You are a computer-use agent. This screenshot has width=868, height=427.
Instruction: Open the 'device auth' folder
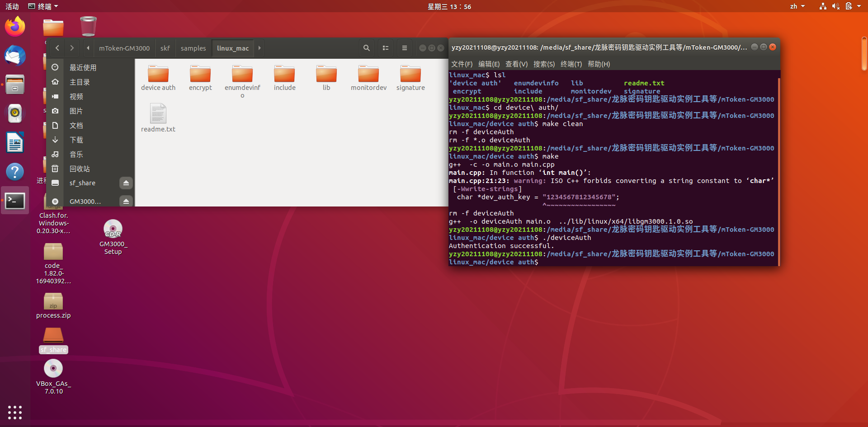(x=158, y=78)
